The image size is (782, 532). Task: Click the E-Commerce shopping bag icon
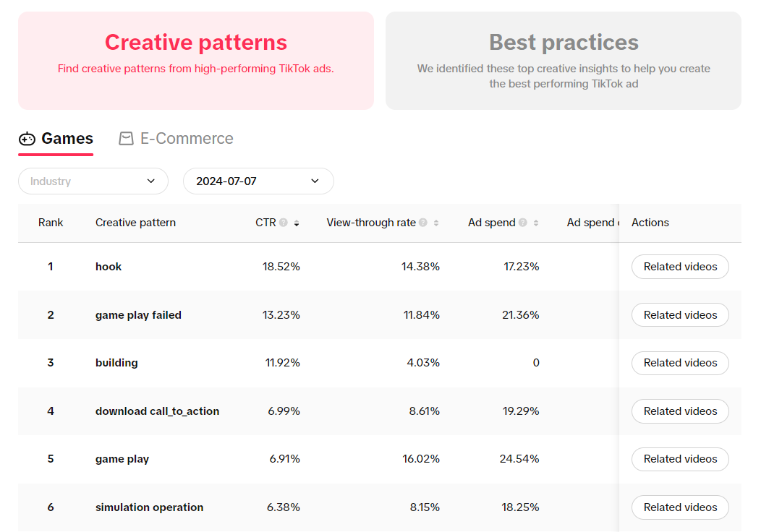point(127,139)
